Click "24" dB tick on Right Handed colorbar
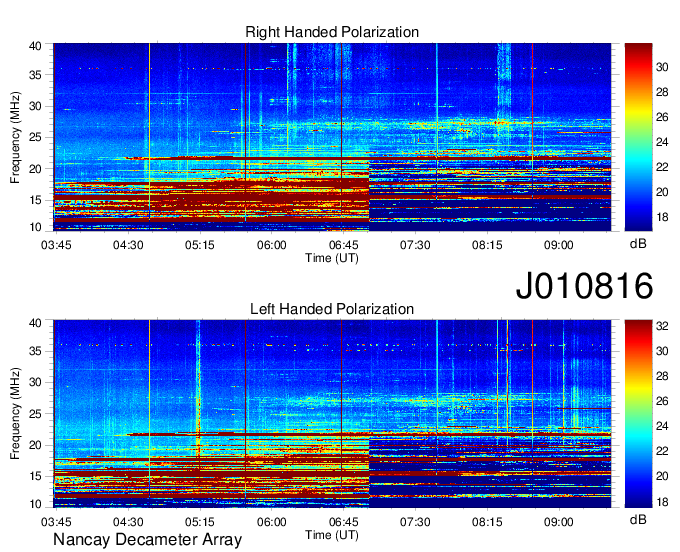This screenshot has height=552, width=680. (x=662, y=142)
